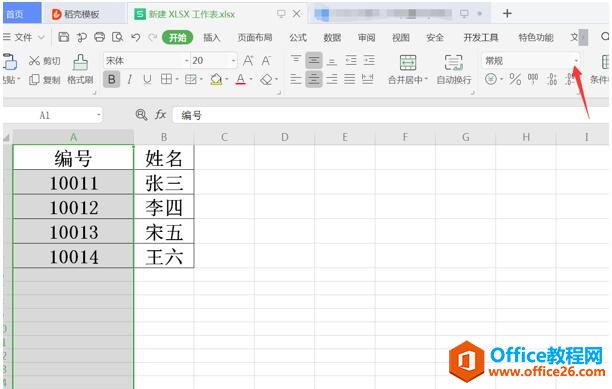Screen dimensions: 612x389
Task: Decrease the cell indent
Action: tap(351, 60)
